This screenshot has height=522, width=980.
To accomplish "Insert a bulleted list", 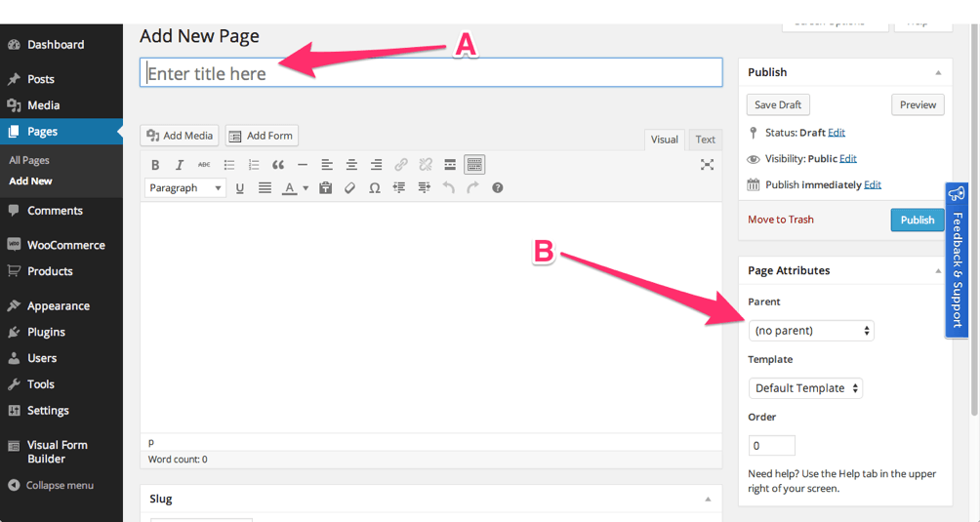I will 228,165.
